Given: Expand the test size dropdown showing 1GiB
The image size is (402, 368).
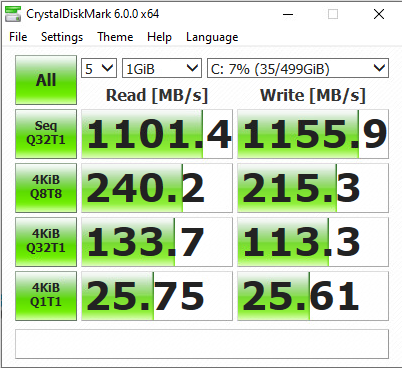Looking at the screenshot, I should click(x=162, y=68).
